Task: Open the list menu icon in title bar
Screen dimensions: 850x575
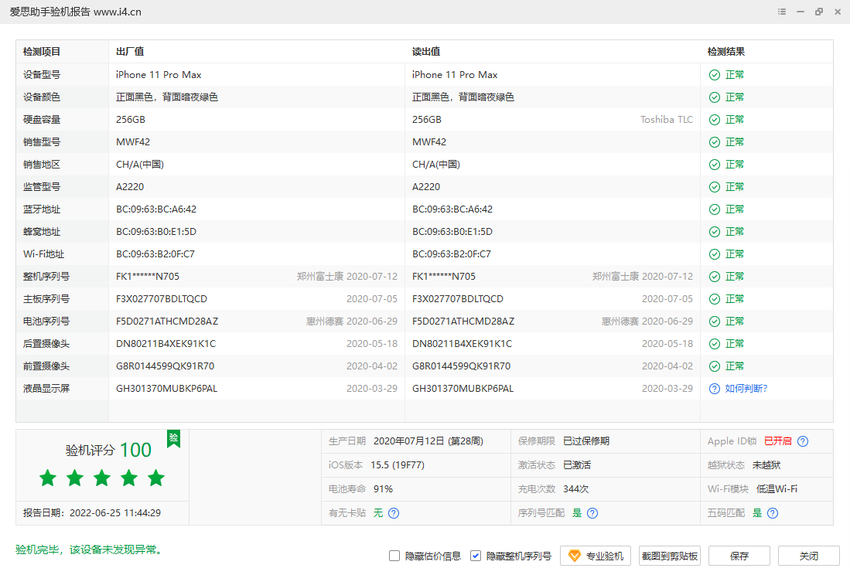Action: pos(782,11)
